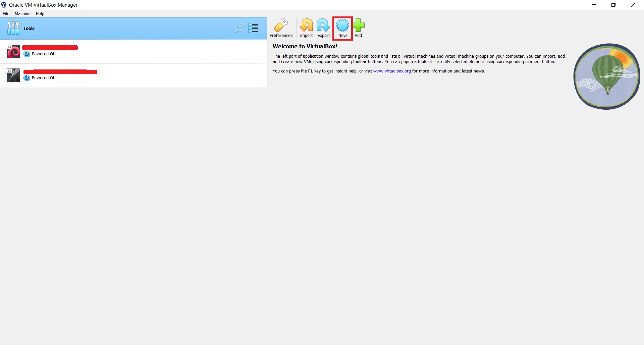Click the Welcome to VirtualBox! heading
Screen dimensions: 644x345
click(x=305, y=46)
